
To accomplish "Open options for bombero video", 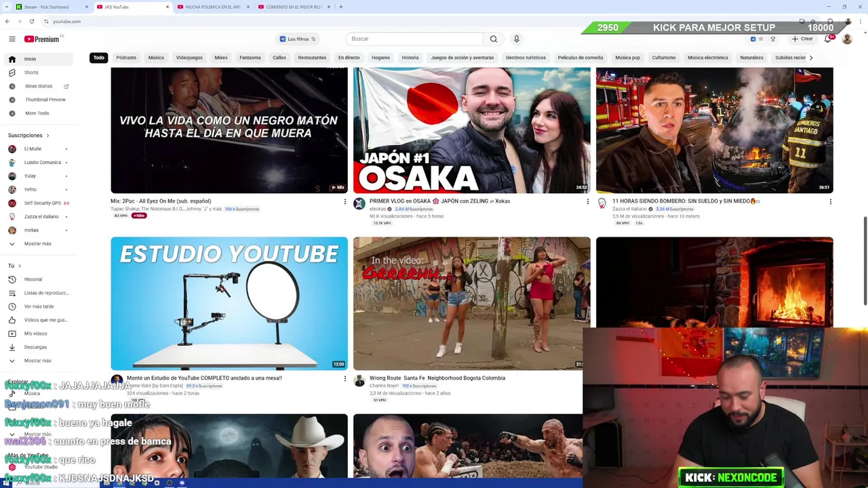I will coord(830,201).
